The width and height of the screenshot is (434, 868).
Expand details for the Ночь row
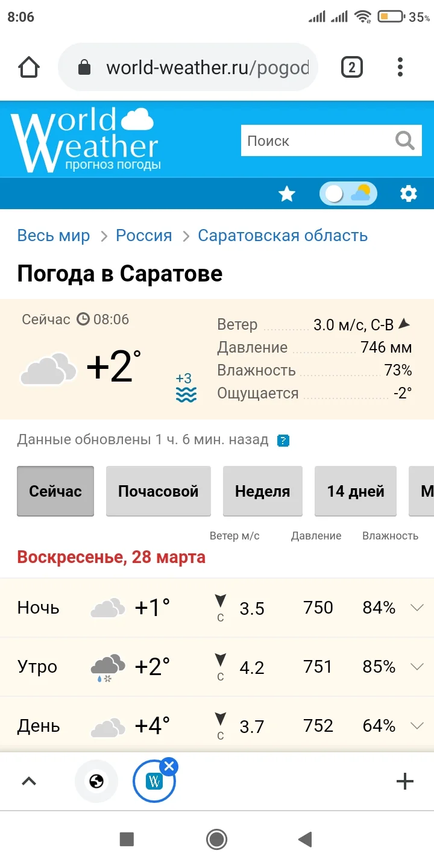point(418,608)
